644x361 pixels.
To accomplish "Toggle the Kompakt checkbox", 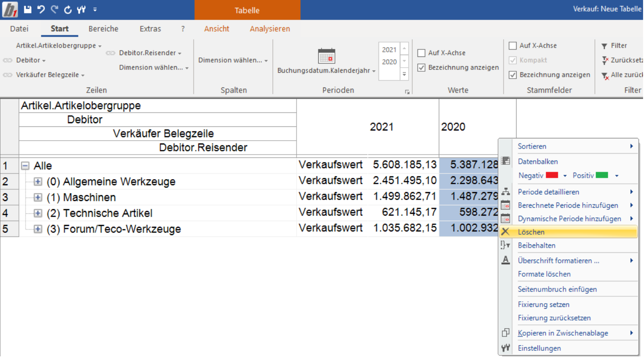I will click(x=512, y=60).
